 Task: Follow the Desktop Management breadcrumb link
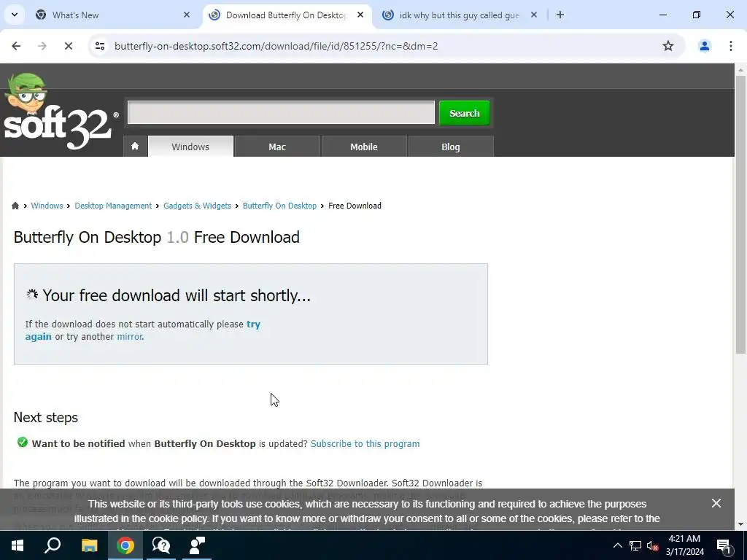click(113, 206)
